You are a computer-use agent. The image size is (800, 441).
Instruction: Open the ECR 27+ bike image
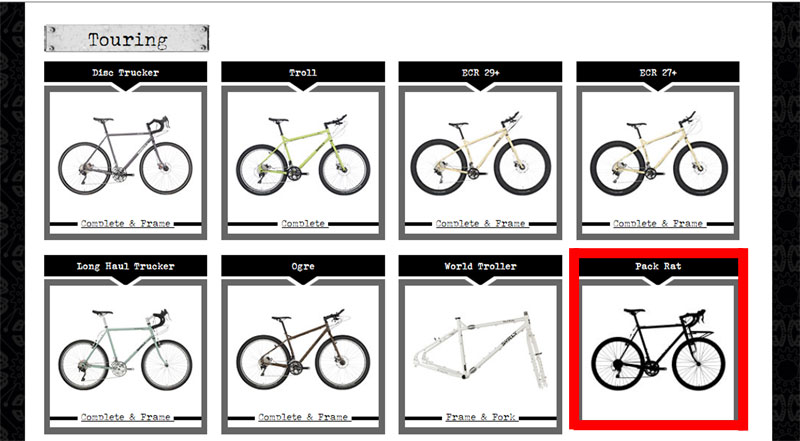tap(658, 154)
